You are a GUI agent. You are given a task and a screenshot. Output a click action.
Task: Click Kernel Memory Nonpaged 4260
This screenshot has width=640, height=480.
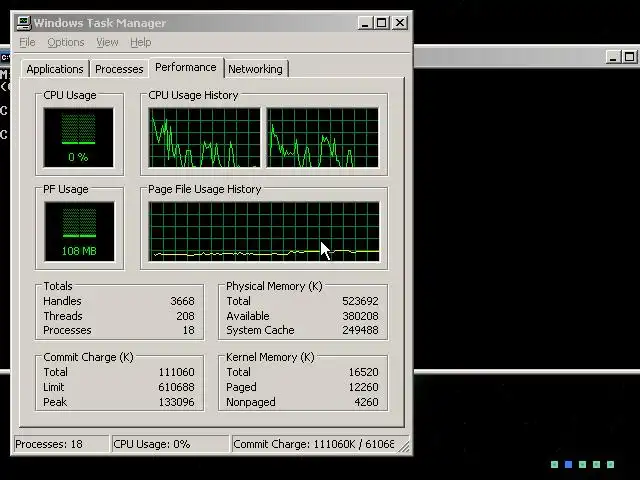366,402
